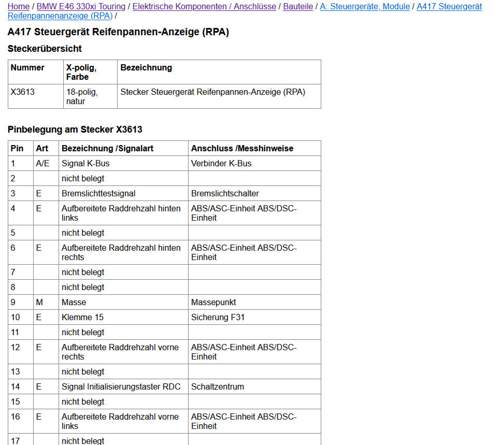Select ABS/ASC-Einheit cell in pin 4 row
500x445 pixels.
click(x=255, y=213)
